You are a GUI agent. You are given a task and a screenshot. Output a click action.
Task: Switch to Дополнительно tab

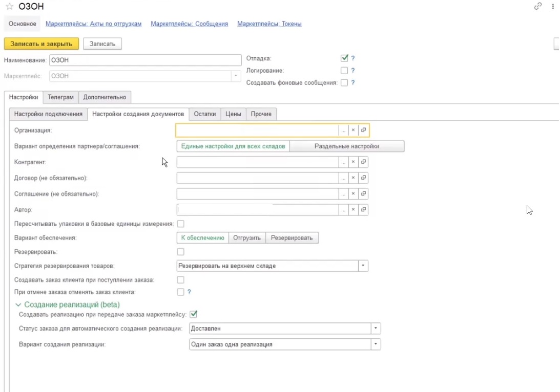click(105, 97)
